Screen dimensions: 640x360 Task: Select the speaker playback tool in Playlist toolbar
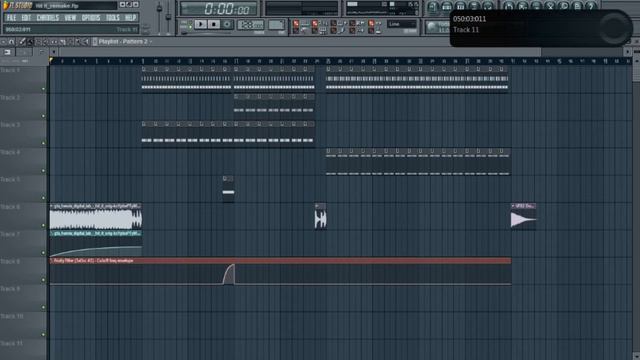point(85,42)
